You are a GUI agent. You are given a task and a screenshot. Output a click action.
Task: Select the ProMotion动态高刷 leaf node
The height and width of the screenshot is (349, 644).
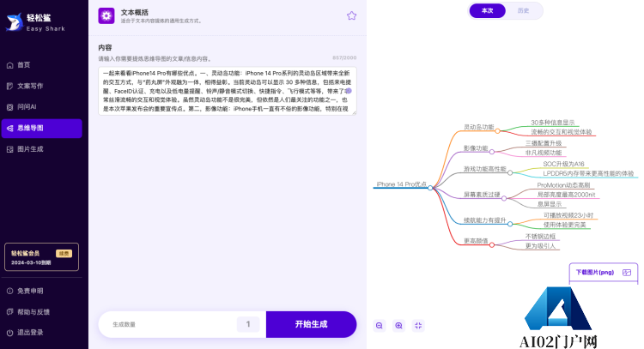563,185
